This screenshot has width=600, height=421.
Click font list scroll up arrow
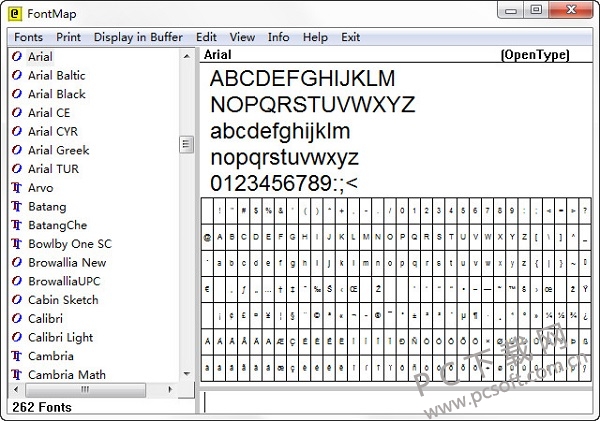click(x=186, y=57)
